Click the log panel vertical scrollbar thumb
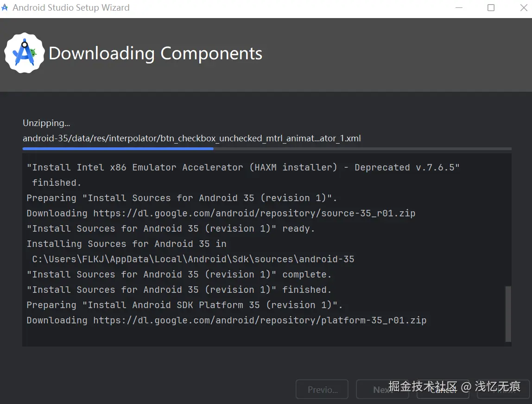This screenshot has height=404, width=532. (x=508, y=314)
